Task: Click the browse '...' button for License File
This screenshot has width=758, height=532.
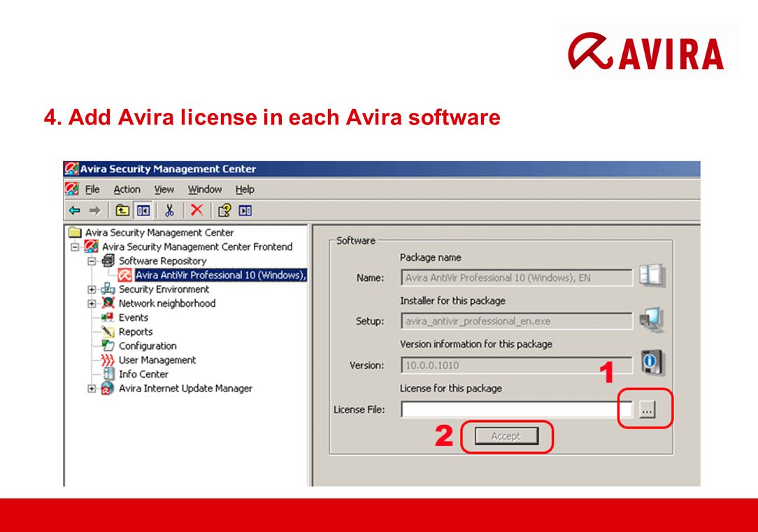Action: [x=647, y=410]
